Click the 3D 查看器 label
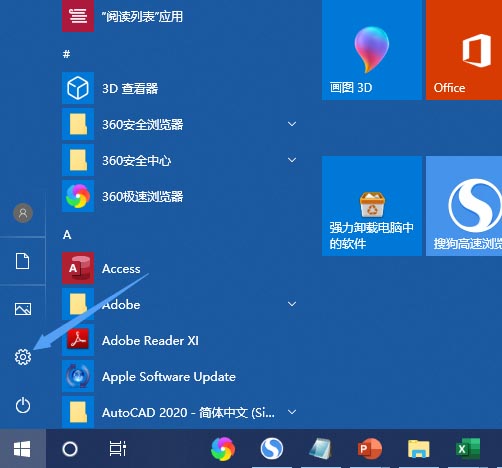Viewport: 502px width, 468px height. (130, 88)
